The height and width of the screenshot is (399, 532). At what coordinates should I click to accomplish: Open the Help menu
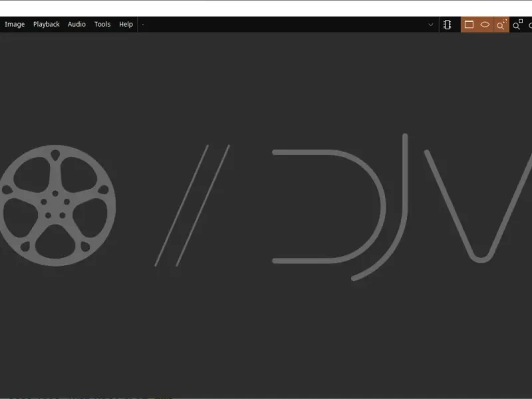[126, 24]
